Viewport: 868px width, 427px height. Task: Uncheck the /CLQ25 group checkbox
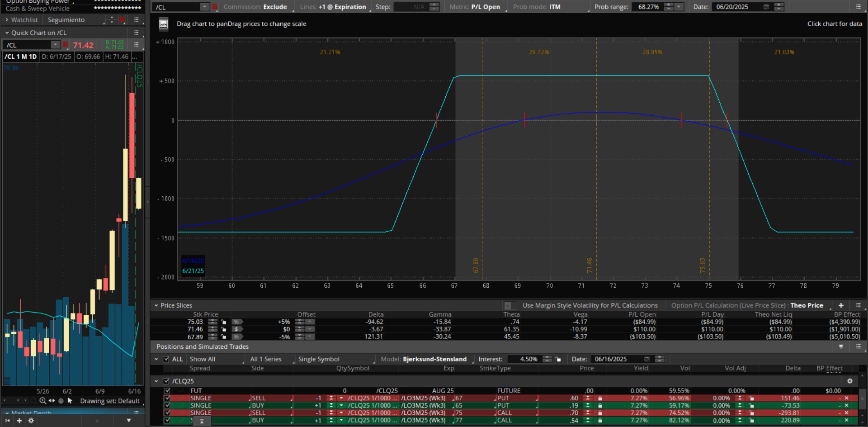pyautogui.click(x=166, y=381)
